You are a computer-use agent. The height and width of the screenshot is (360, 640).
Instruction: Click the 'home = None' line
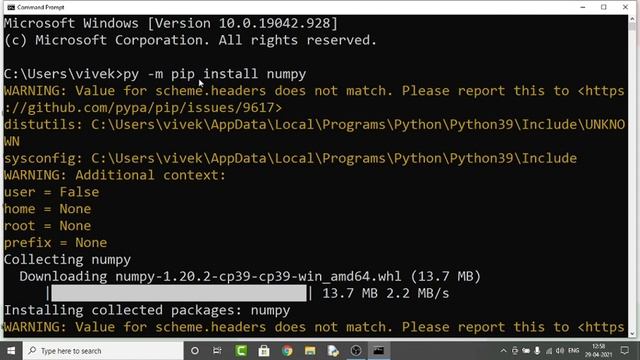(x=47, y=209)
